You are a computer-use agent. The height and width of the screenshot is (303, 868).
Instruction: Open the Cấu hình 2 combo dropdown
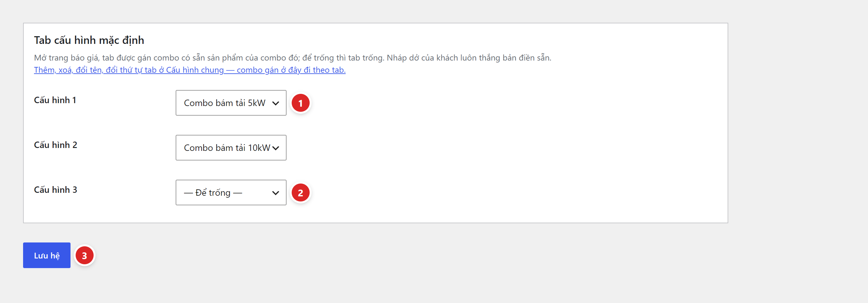pos(231,147)
